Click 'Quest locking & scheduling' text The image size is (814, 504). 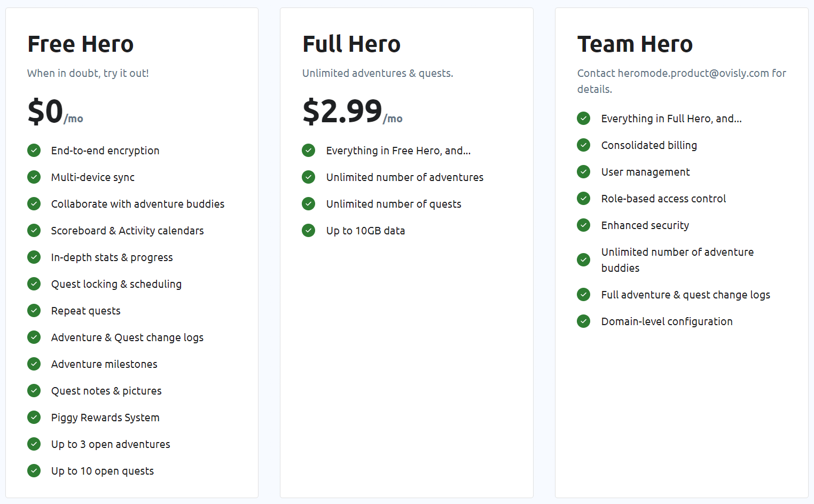(x=116, y=284)
